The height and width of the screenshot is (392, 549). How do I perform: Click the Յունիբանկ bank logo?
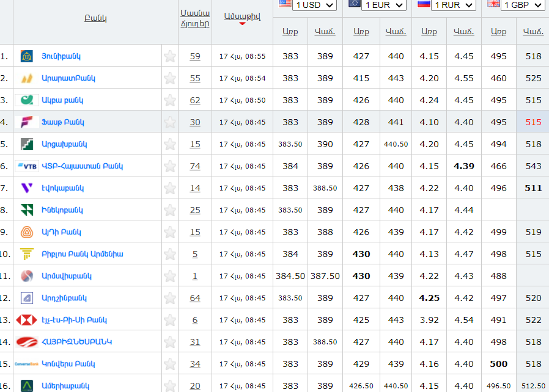(27, 56)
